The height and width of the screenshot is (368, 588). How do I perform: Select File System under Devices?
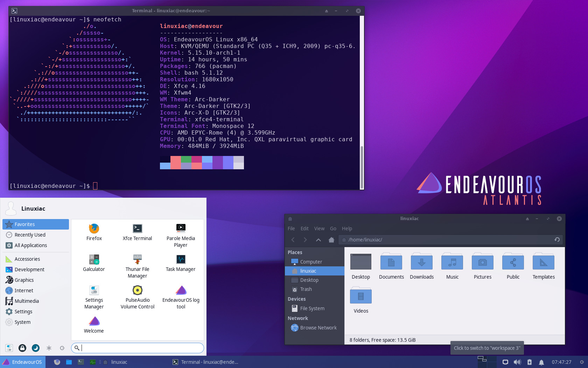(315, 308)
